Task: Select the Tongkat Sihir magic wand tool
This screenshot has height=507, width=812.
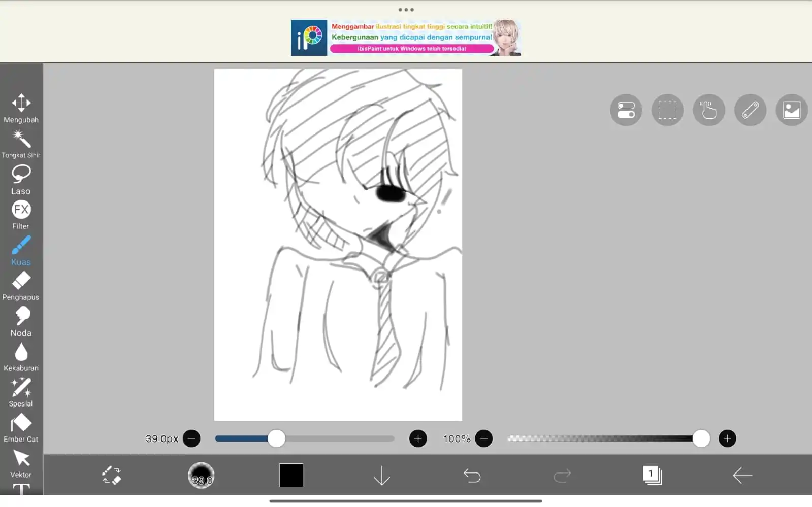Action: (21, 144)
